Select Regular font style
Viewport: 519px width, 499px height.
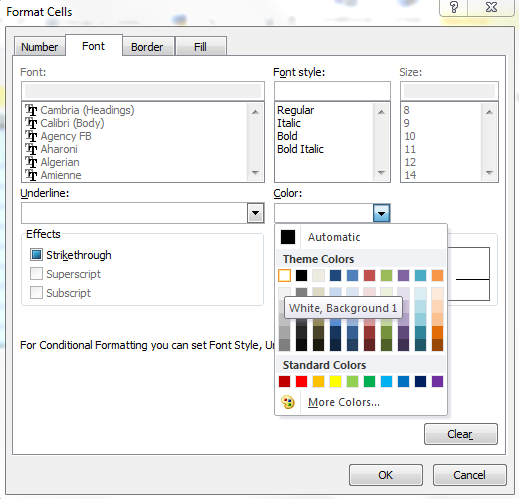pos(296,110)
